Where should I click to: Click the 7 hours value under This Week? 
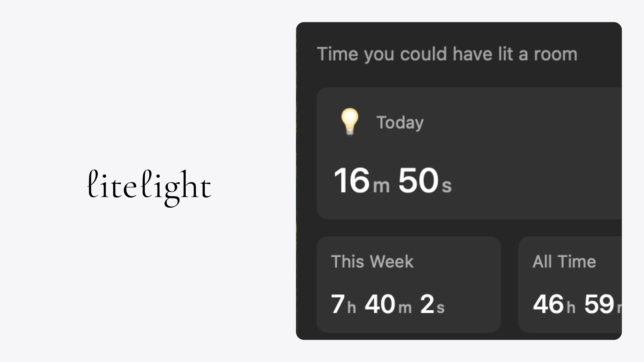tap(338, 304)
